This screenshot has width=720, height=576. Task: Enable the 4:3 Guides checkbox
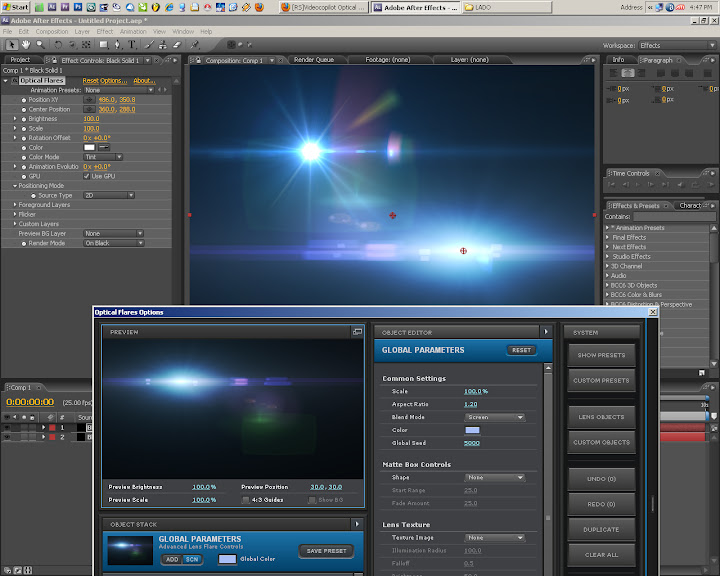coord(245,499)
